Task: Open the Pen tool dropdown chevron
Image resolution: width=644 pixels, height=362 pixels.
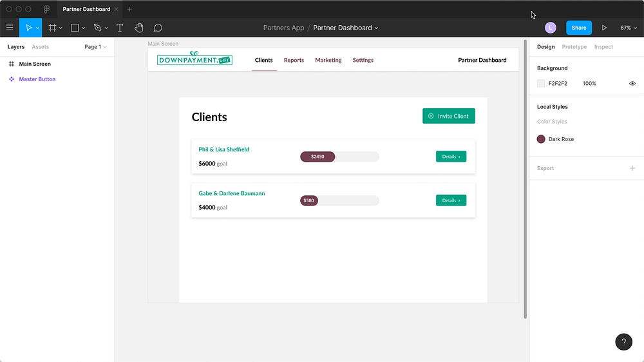Action: click(x=106, y=28)
